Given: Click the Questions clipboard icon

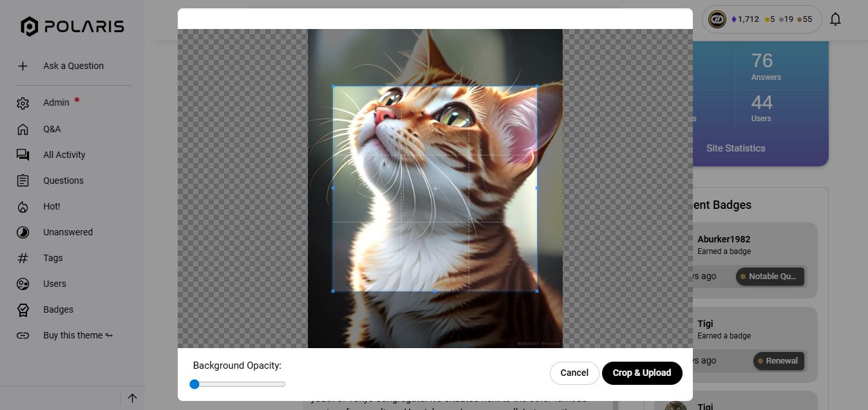Looking at the screenshot, I should click(x=23, y=181).
